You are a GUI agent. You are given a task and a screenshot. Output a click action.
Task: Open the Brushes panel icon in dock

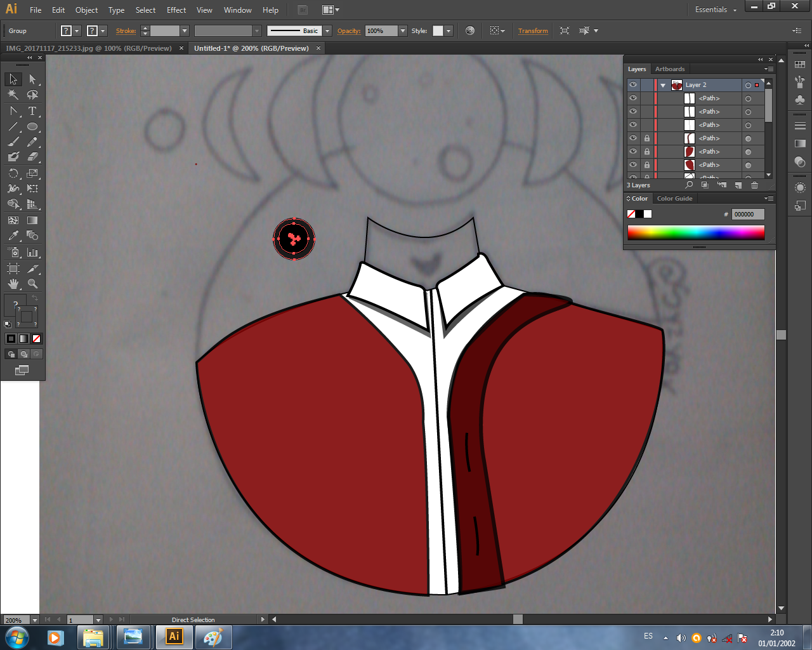pos(800,82)
